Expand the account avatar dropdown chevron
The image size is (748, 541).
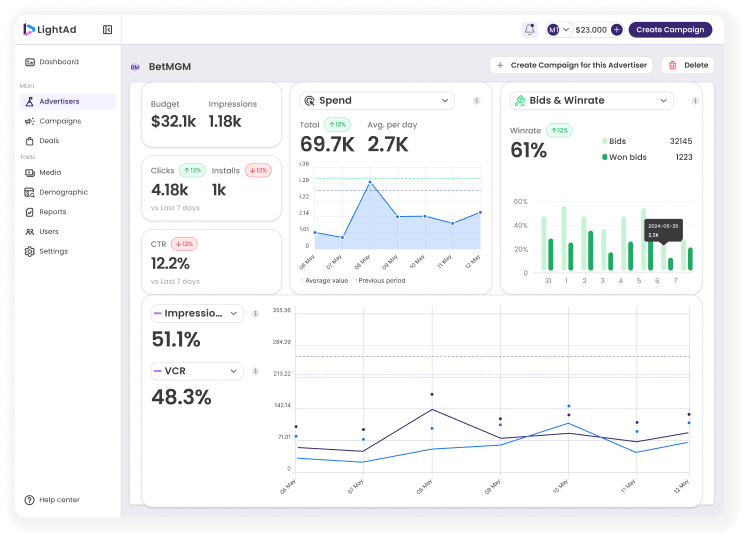click(566, 30)
